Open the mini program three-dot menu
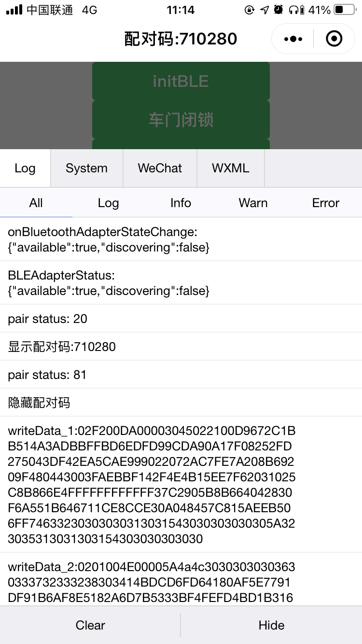The height and width of the screenshot is (644, 362). coord(293,39)
